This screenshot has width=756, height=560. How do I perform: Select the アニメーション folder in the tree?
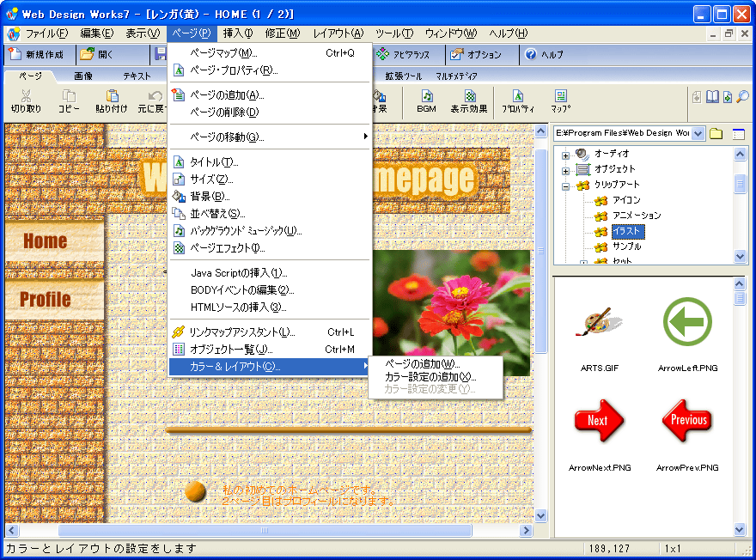pyautogui.click(x=637, y=216)
